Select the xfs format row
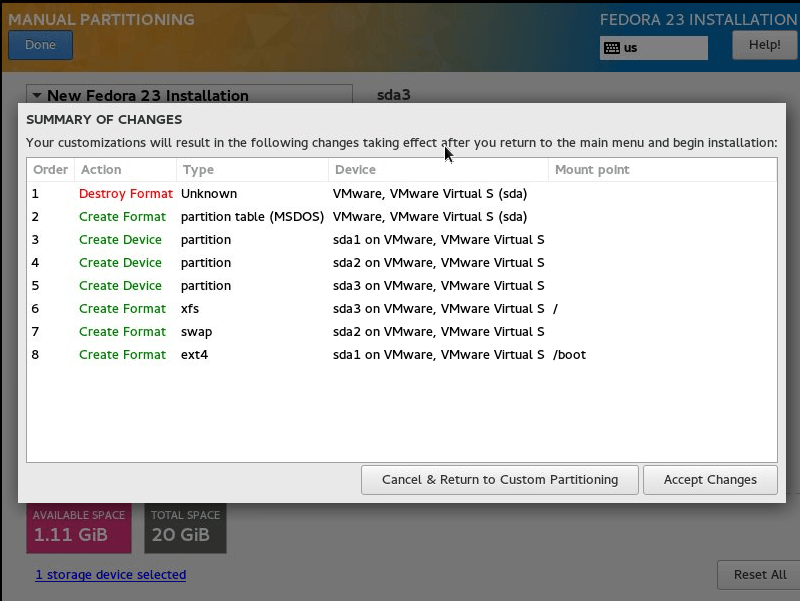The width and height of the screenshot is (800, 601). pyautogui.click(x=402, y=308)
